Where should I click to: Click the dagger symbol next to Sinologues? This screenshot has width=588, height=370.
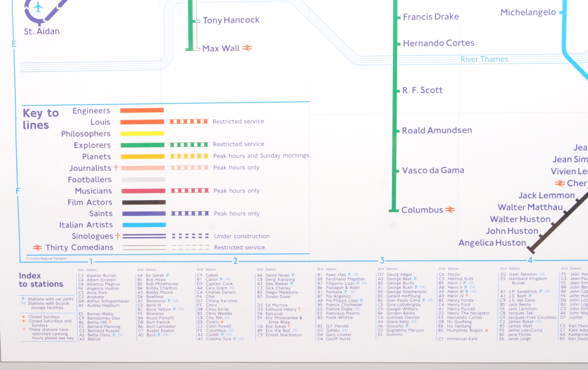click(x=118, y=236)
